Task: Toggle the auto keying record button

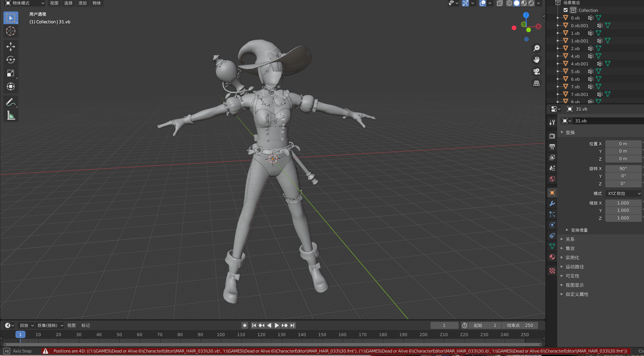Action: [x=245, y=325]
